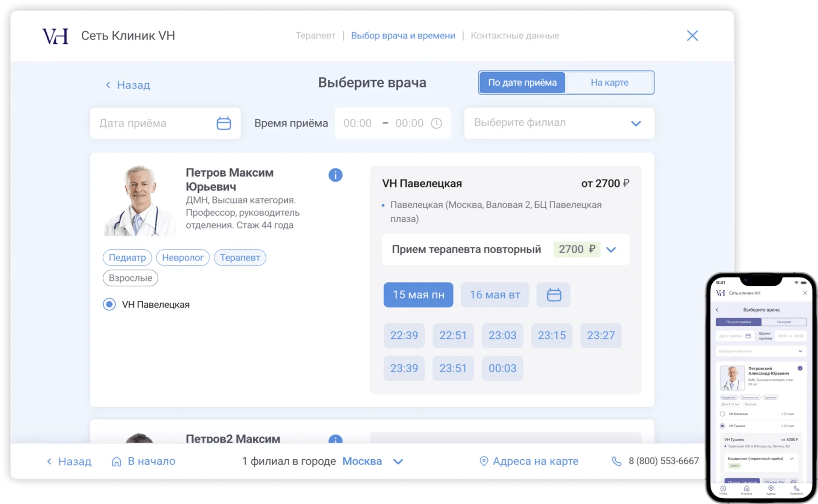The image size is (818, 504).
Task: Click map pin Адреса на карте
Action: click(x=483, y=461)
